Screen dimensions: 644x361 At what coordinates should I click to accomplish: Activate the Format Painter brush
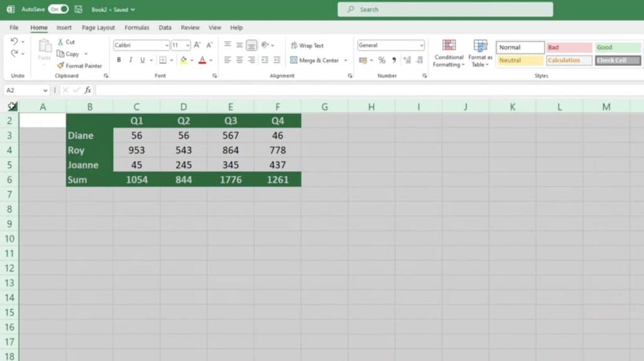[61, 65]
